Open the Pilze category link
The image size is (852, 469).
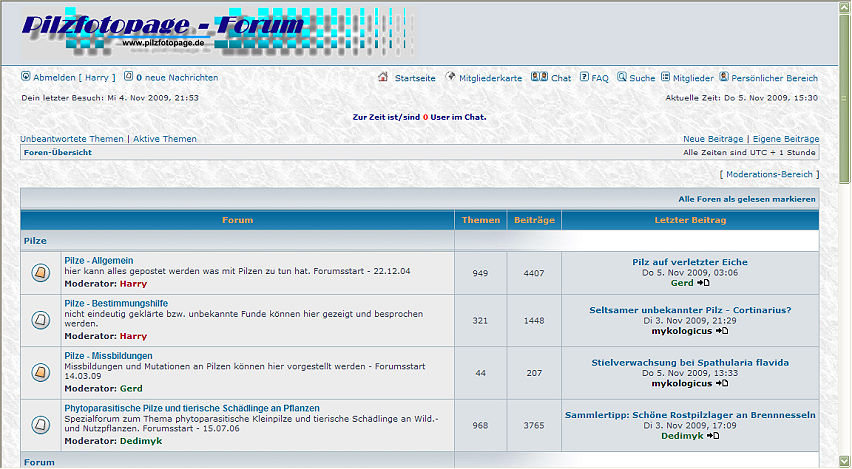click(35, 241)
